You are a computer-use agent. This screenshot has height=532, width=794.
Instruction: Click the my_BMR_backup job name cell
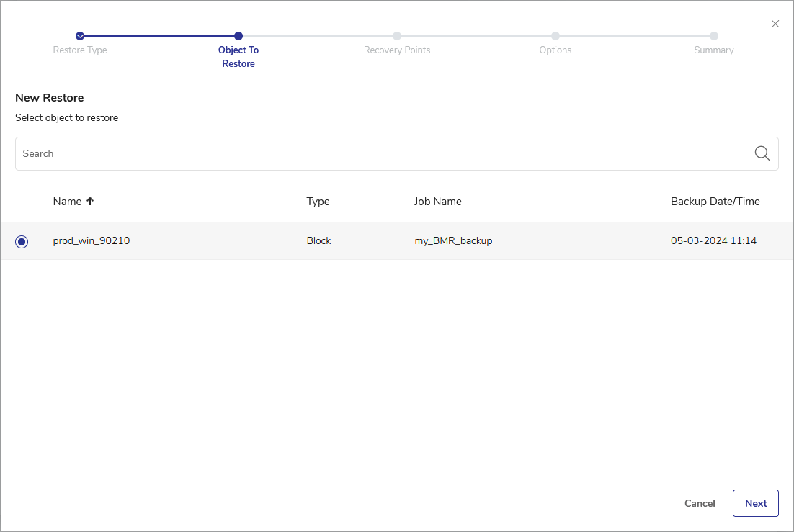click(x=453, y=241)
